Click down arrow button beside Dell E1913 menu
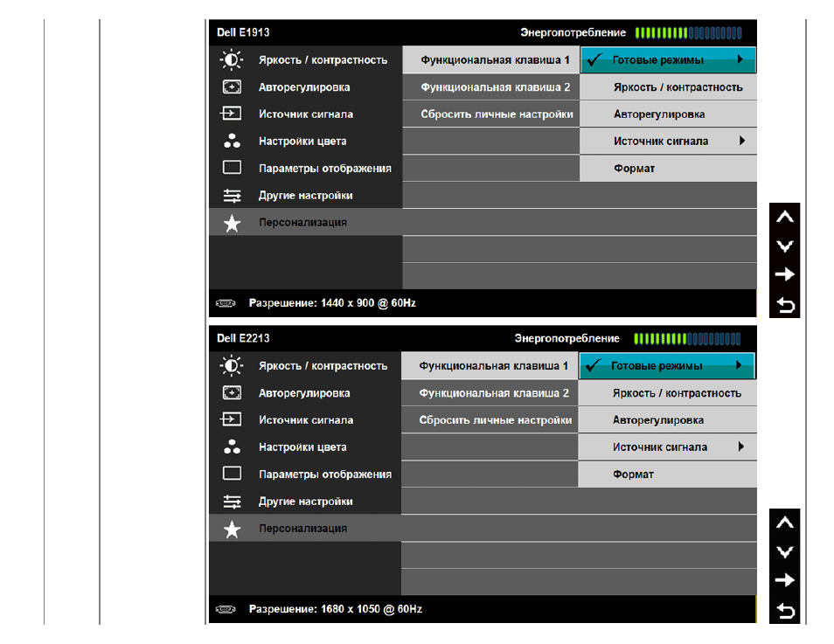834x644 pixels. click(784, 246)
